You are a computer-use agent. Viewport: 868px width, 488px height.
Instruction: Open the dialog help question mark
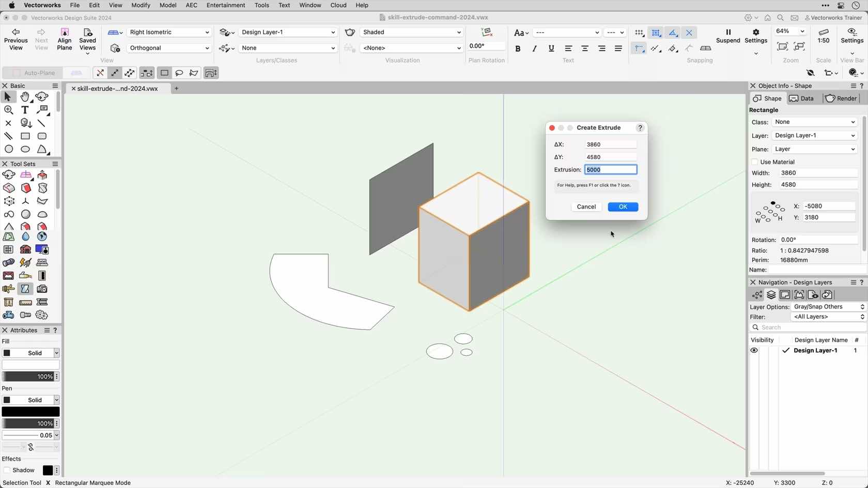click(640, 128)
